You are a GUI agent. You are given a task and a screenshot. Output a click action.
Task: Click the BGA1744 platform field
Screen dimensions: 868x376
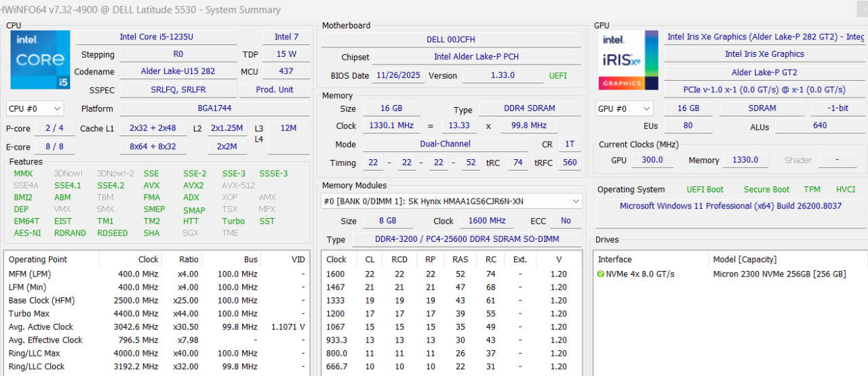[214, 108]
